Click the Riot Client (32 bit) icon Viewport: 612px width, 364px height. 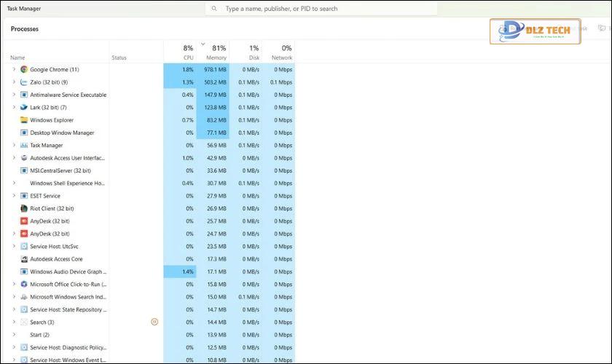[x=24, y=208]
